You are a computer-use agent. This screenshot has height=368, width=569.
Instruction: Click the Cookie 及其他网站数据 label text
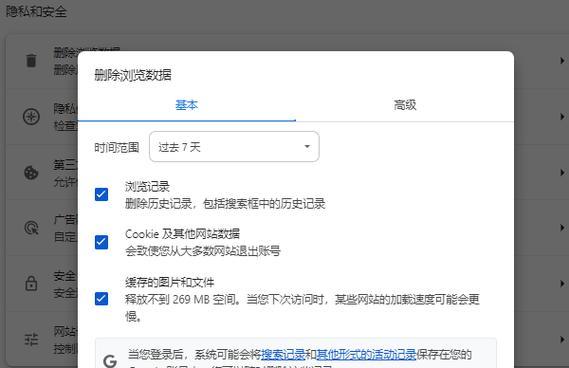pos(182,234)
